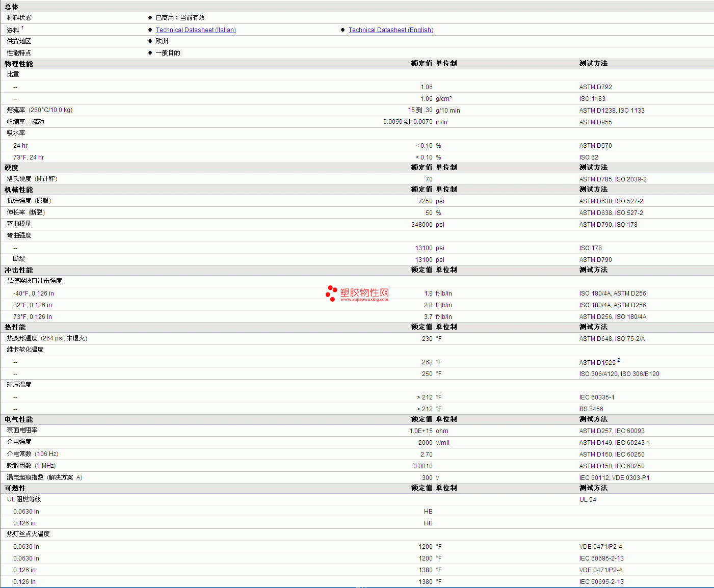Click the 冲击性能 section header
Image resolution: width=714 pixels, height=588 pixels.
click(x=19, y=270)
